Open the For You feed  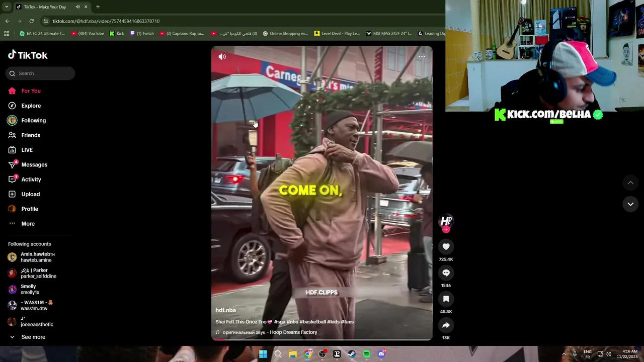pos(24,91)
